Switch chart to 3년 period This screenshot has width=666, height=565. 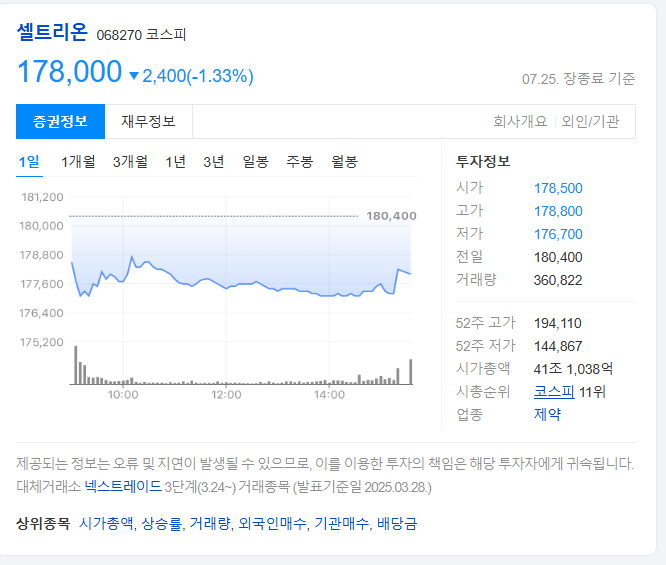tap(214, 162)
